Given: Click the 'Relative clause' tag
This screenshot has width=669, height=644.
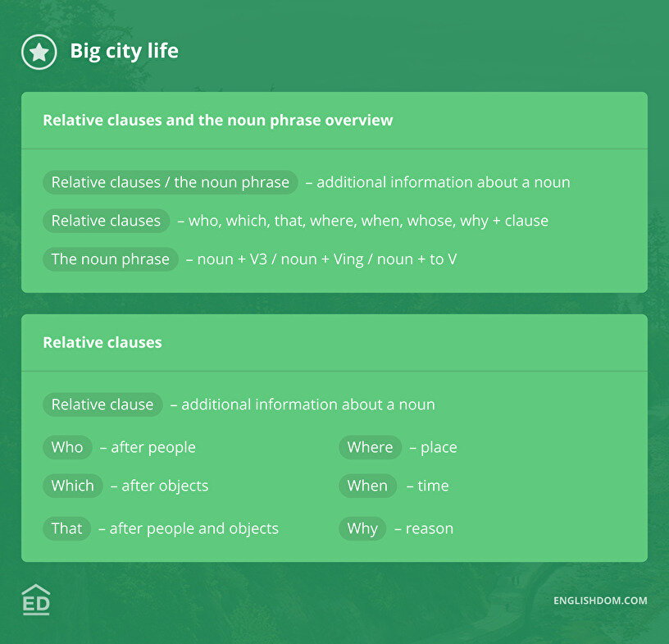Looking at the screenshot, I should point(102,404).
